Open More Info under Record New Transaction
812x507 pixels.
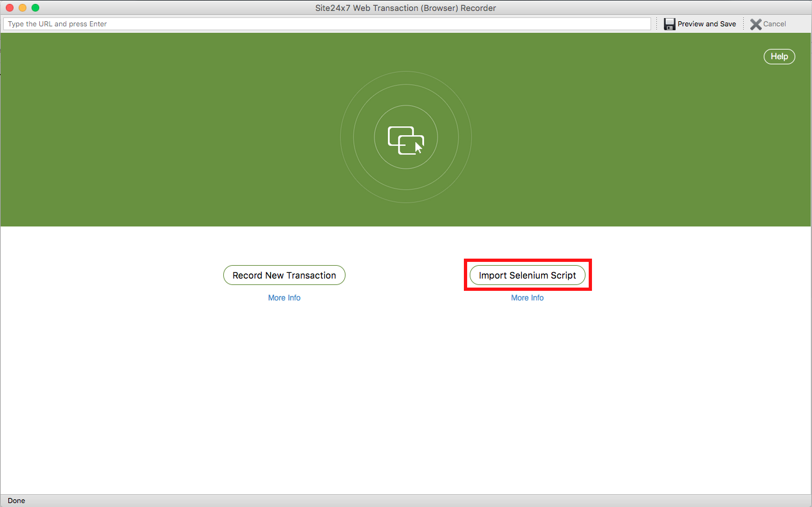284,298
